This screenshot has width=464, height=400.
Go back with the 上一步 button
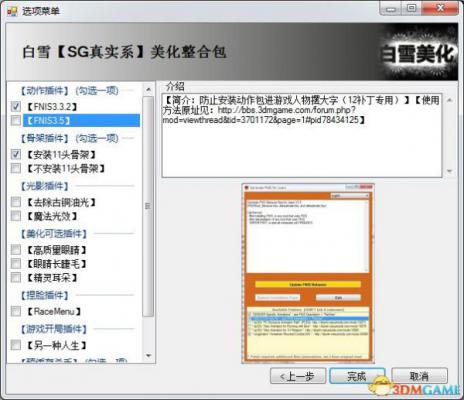pos(298,376)
